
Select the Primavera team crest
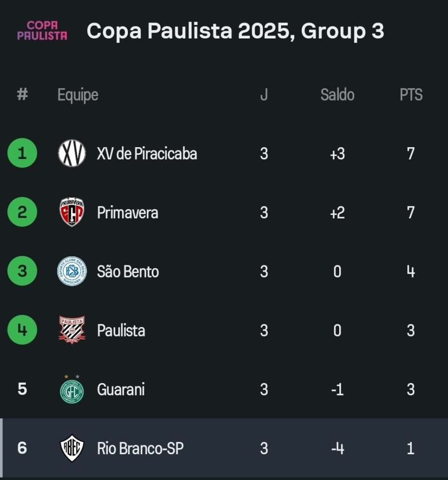coord(72,212)
